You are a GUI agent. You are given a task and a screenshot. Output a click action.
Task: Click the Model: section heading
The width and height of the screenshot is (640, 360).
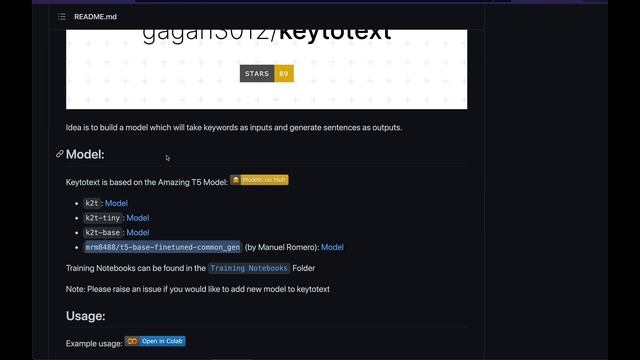click(x=85, y=154)
